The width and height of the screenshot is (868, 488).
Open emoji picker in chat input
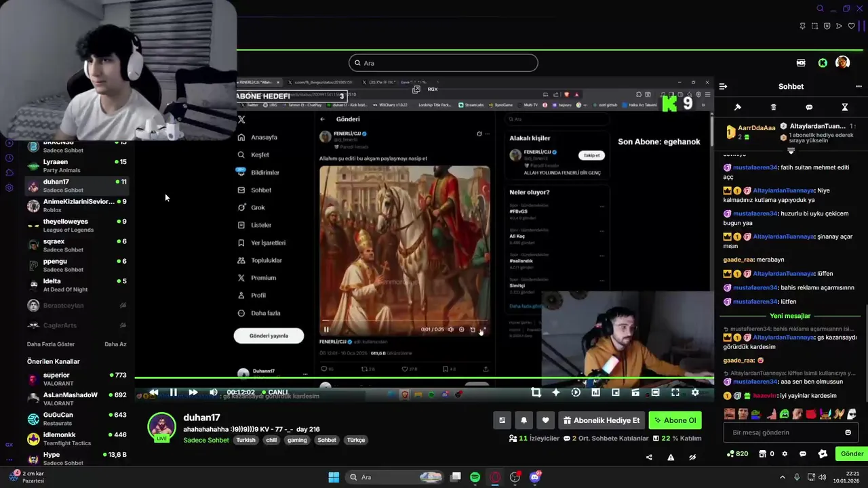[x=848, y=432]
